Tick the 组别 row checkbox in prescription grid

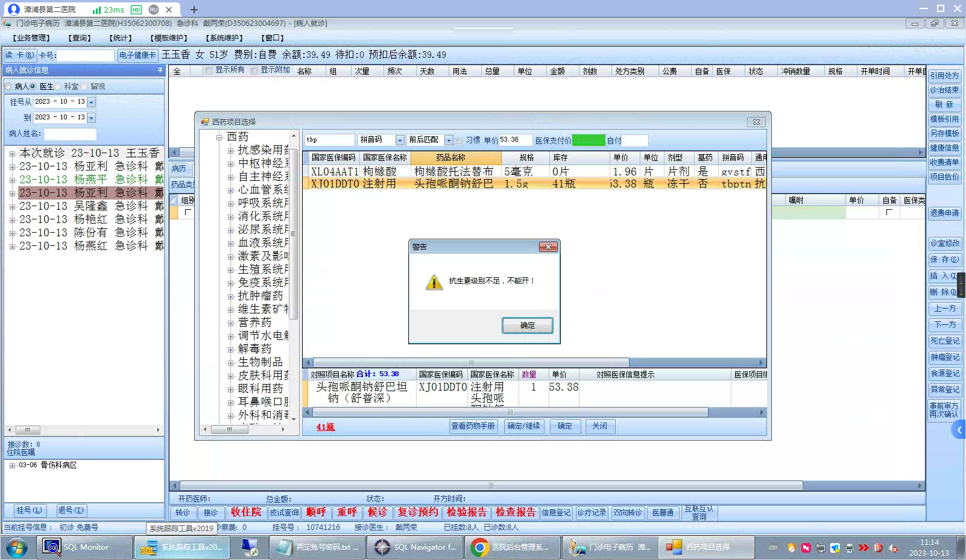pyautogui.click(x=188, y=212)
